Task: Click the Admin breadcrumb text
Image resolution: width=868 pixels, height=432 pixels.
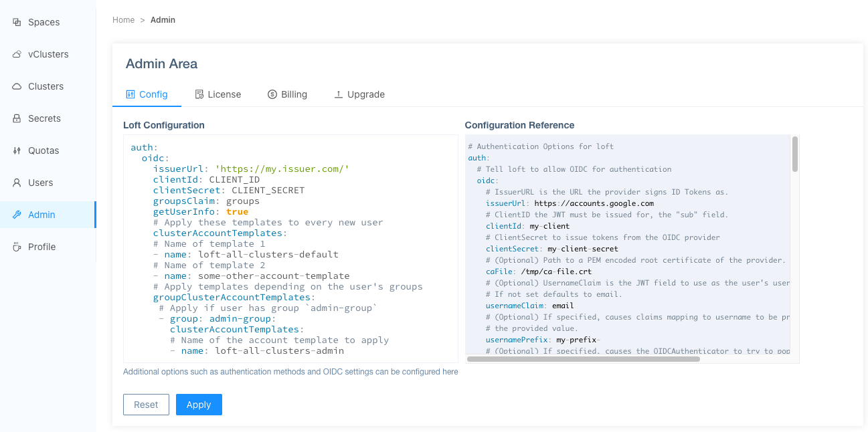Action: point(163,20)
